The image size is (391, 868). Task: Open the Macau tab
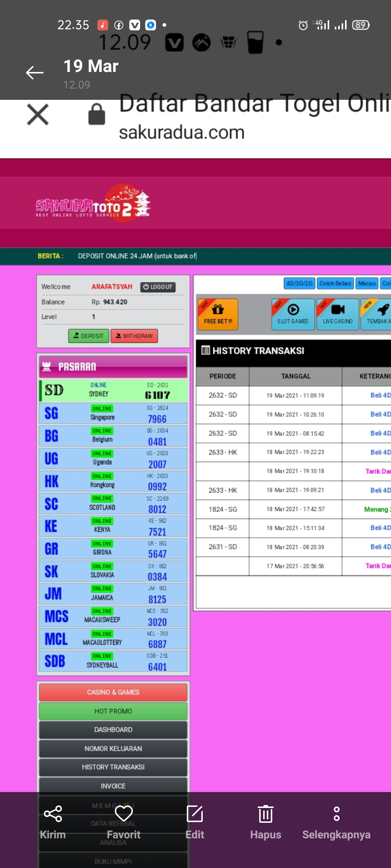(367, 283)
